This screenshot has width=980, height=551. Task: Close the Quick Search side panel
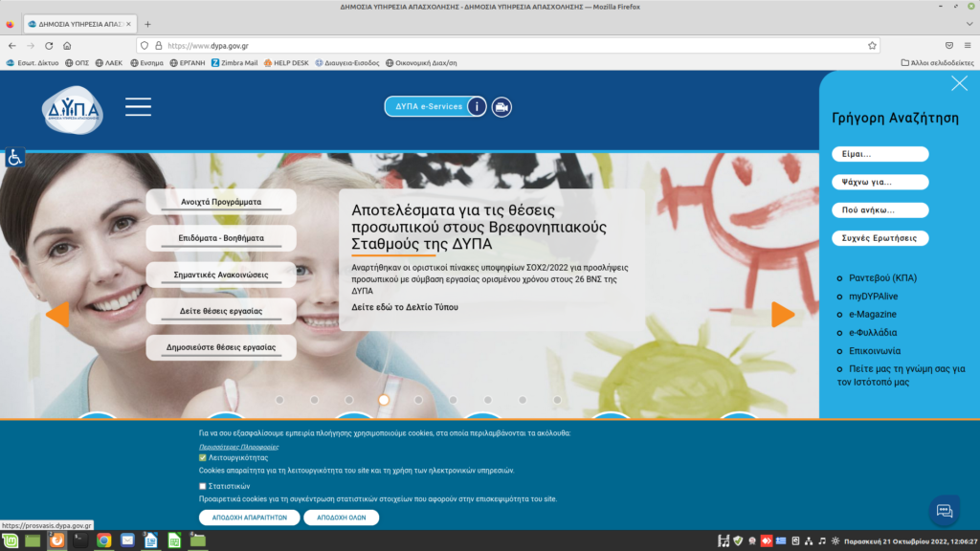click(x=959, y=84)
